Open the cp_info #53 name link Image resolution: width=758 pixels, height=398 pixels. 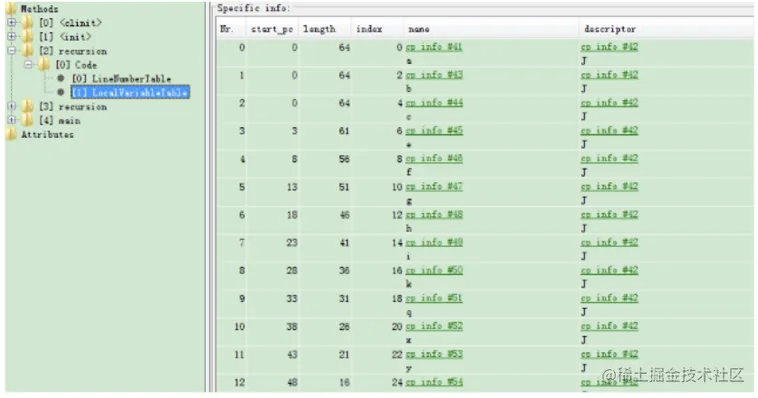pyautogui.click(x=434, y=354)
